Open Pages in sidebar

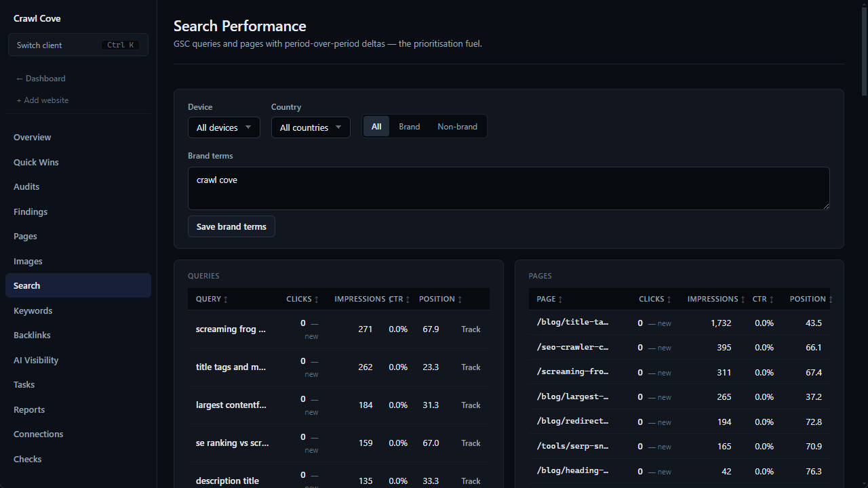click(78, 236)
